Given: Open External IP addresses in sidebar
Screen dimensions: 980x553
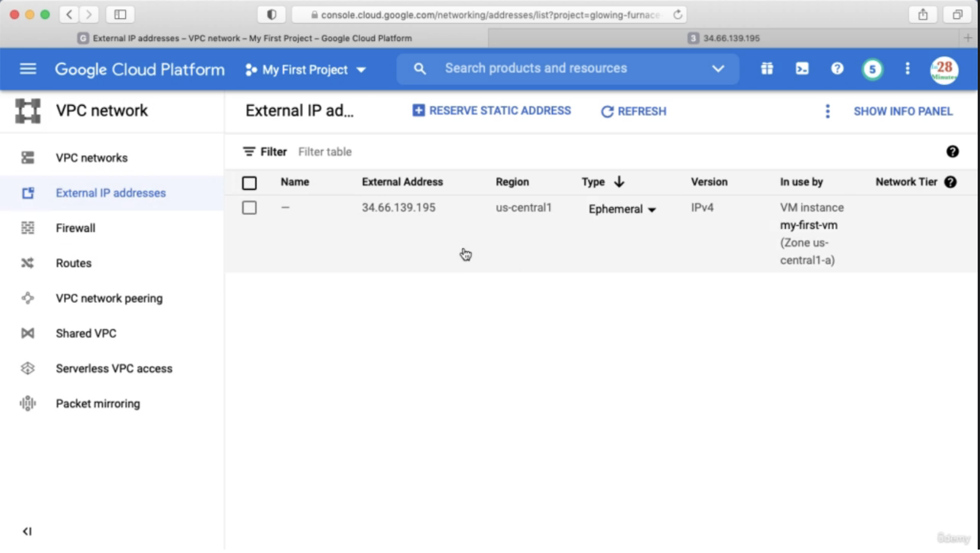Looking at the screenshot, I should pos(111,193).
